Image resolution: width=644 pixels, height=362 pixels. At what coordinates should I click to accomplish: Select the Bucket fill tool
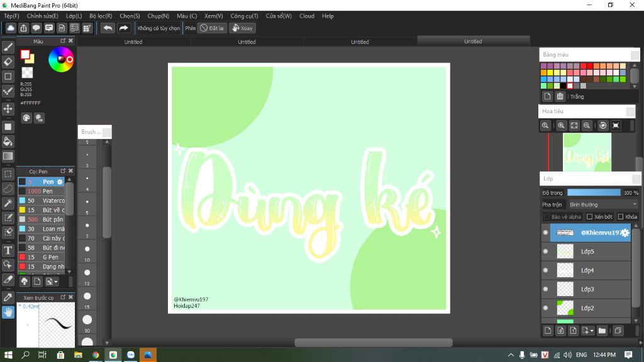[8, 141]
